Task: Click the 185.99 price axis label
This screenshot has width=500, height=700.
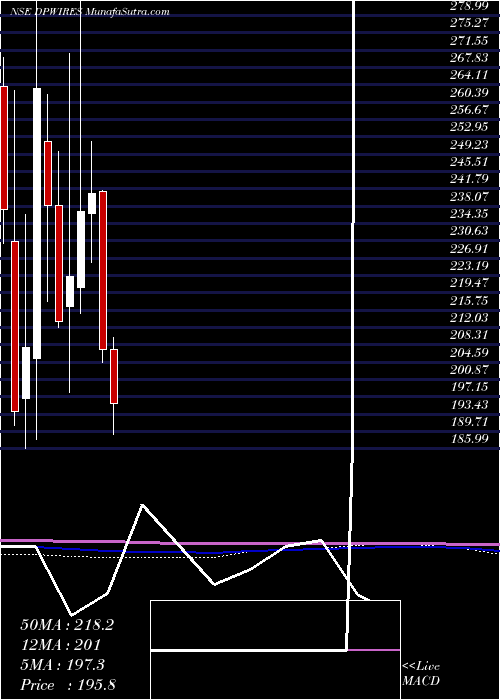Action: 468,438
